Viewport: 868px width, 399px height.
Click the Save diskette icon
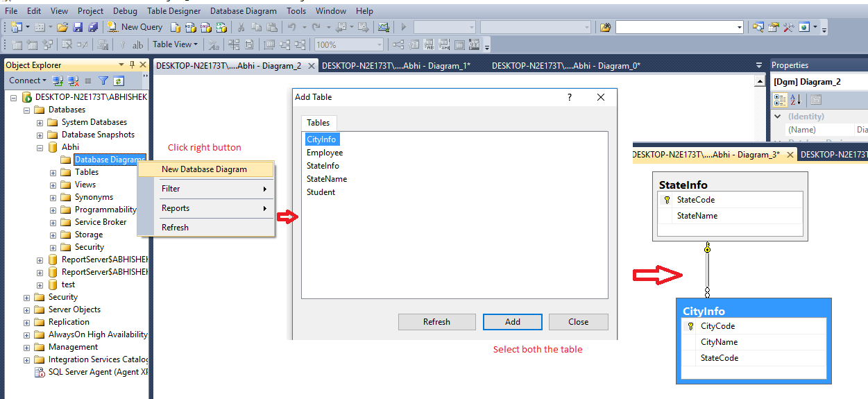coord(78,27)
